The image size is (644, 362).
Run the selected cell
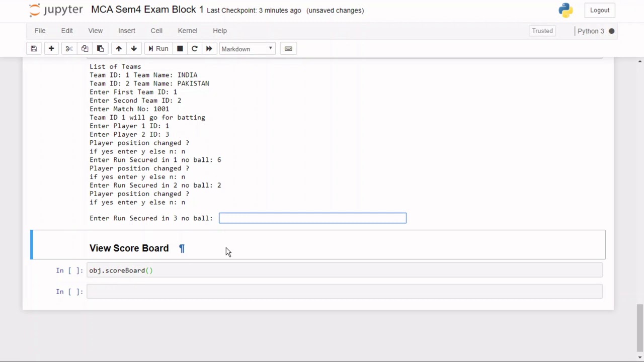pos(158,49)
